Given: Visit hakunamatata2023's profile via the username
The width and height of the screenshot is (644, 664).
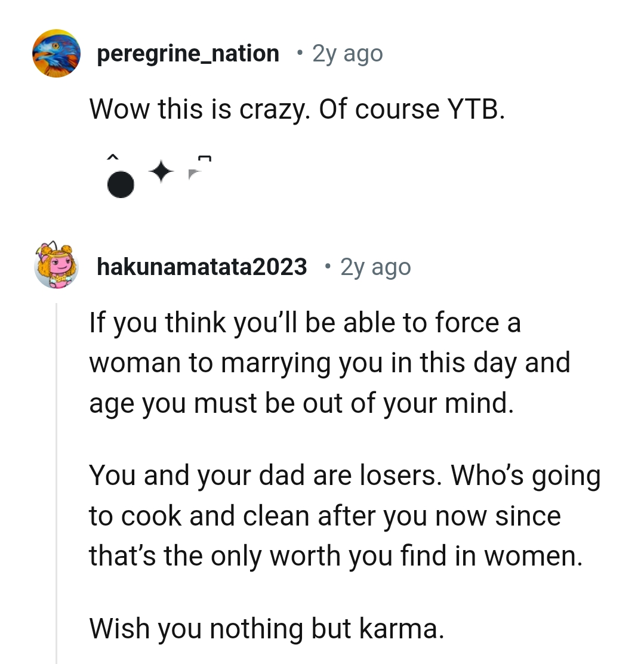Looking at the screenshot, I should pos(202,266).
